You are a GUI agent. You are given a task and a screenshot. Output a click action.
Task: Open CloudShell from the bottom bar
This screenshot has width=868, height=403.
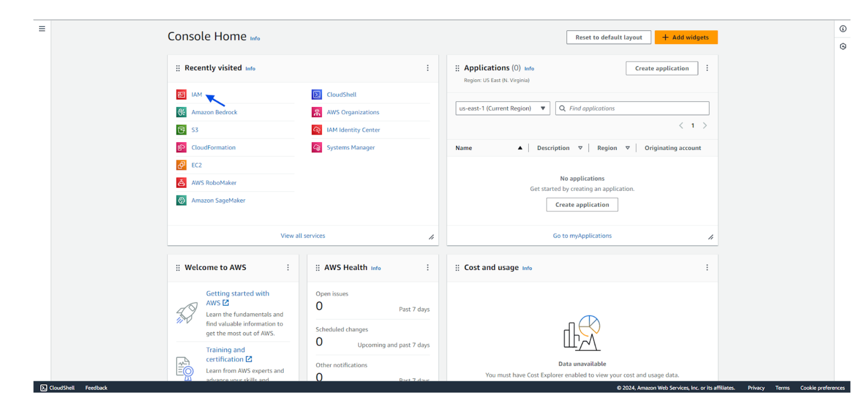tap(57, 388)
